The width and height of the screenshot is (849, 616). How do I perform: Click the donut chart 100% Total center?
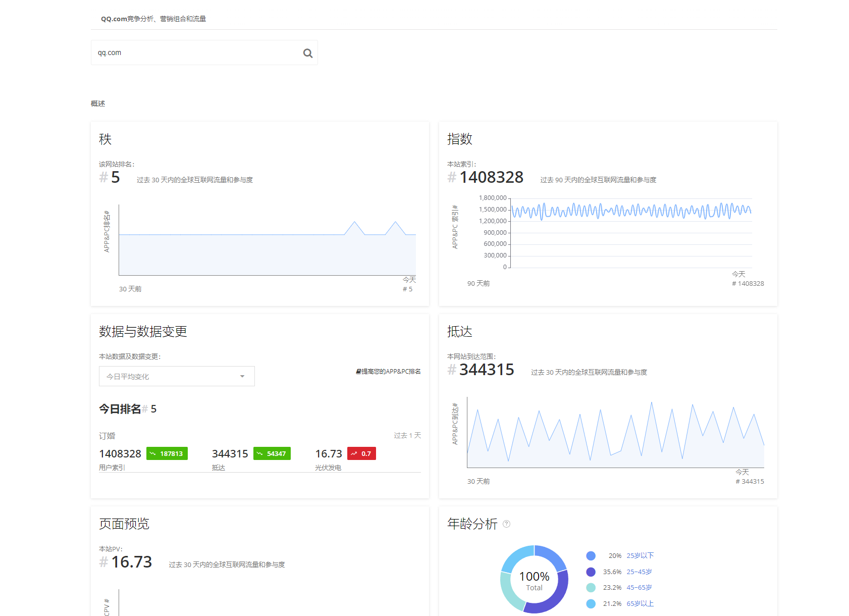pos(534,580)
